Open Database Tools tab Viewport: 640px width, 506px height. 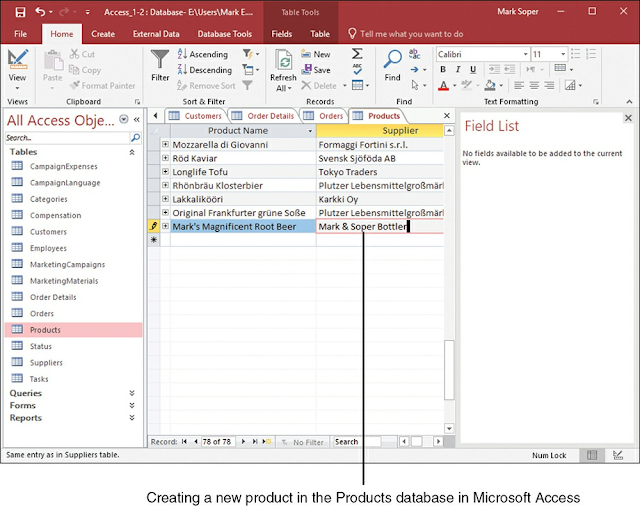[x=224, y=34]
